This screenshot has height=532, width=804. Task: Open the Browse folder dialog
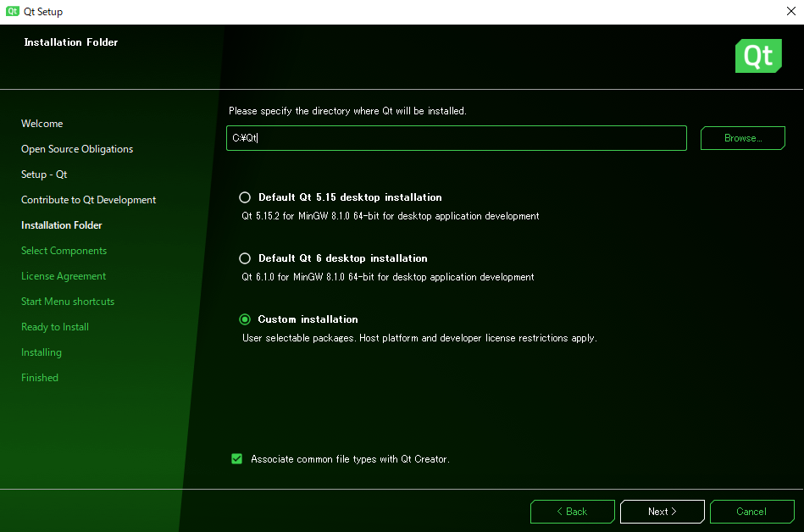point(742,138)
